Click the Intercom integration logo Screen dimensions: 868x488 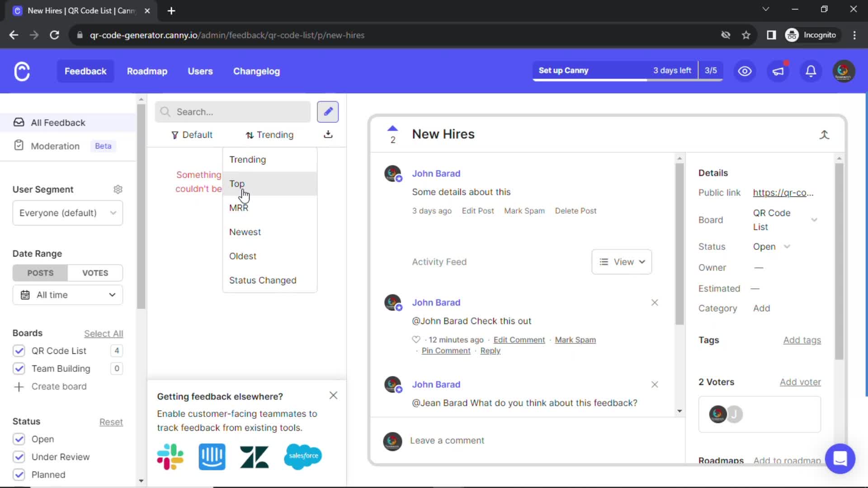click(212, 457)
